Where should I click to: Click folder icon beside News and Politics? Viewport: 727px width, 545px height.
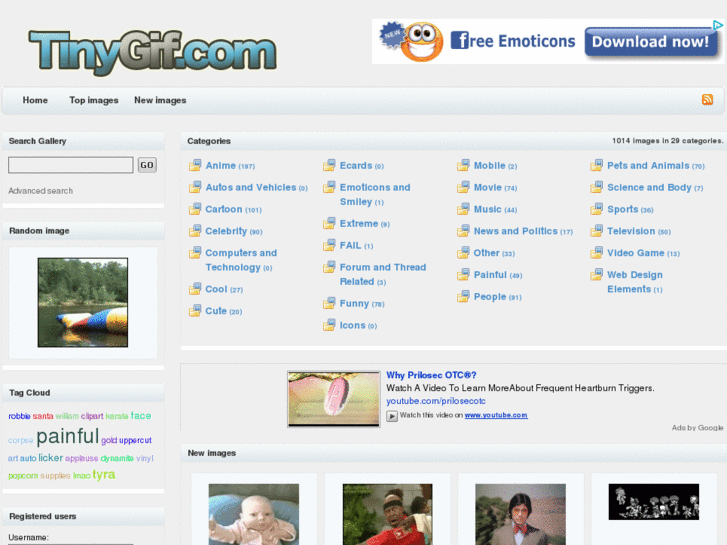coord(463,231)
